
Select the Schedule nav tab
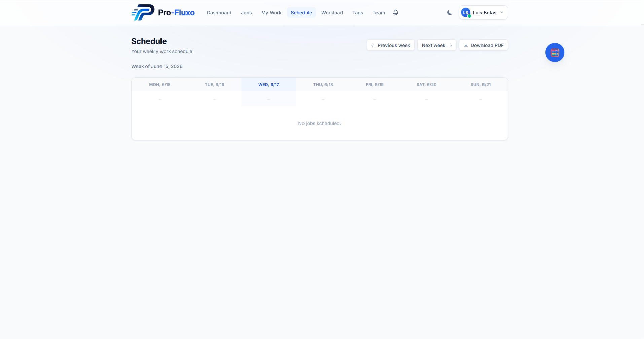point(301,13)
